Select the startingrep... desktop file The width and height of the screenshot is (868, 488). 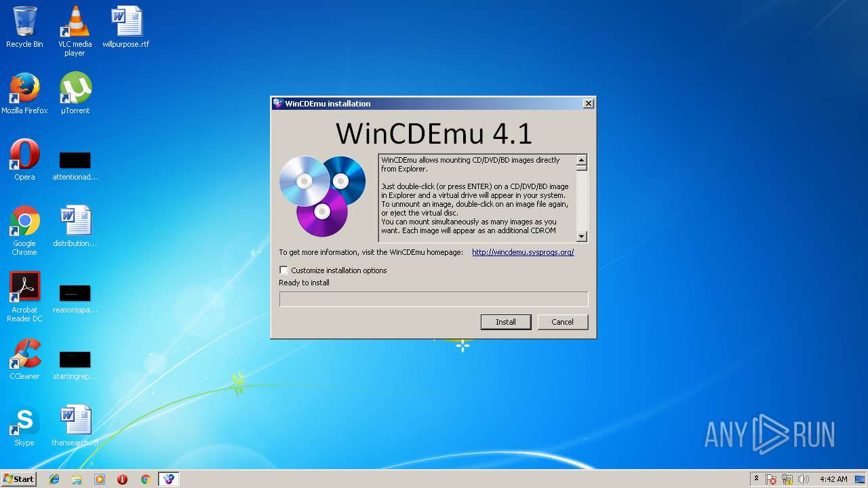(x=75, y=365)
